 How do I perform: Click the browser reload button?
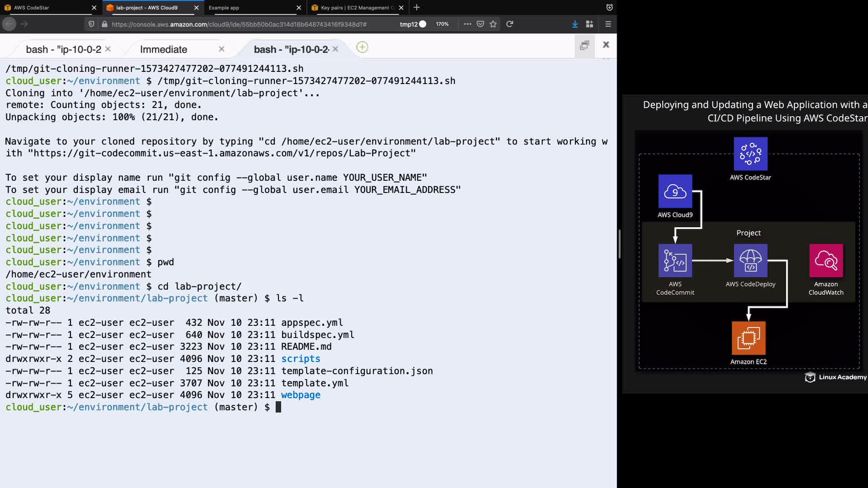[x=509, y=24]
